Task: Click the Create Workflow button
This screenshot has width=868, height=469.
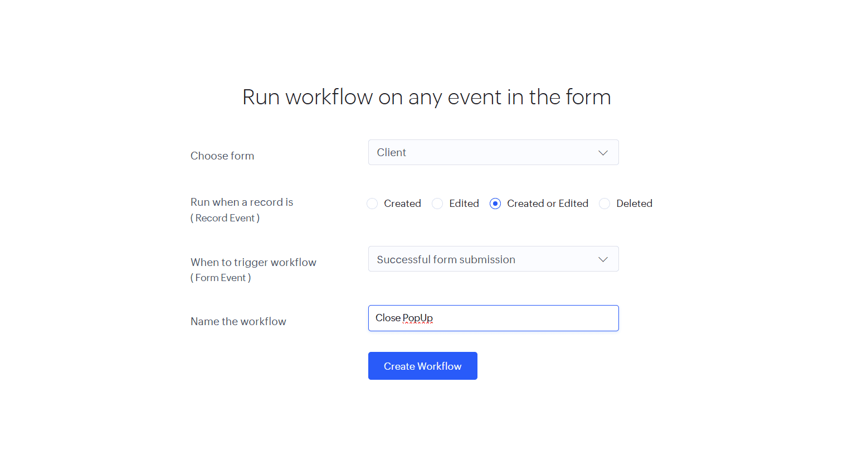Action: [x=422, y=366]
